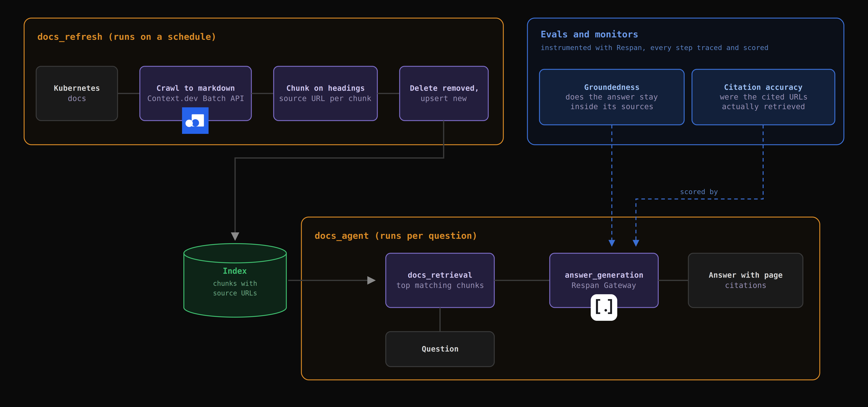Click the docs_retrieval node

(x=440, y=280)
